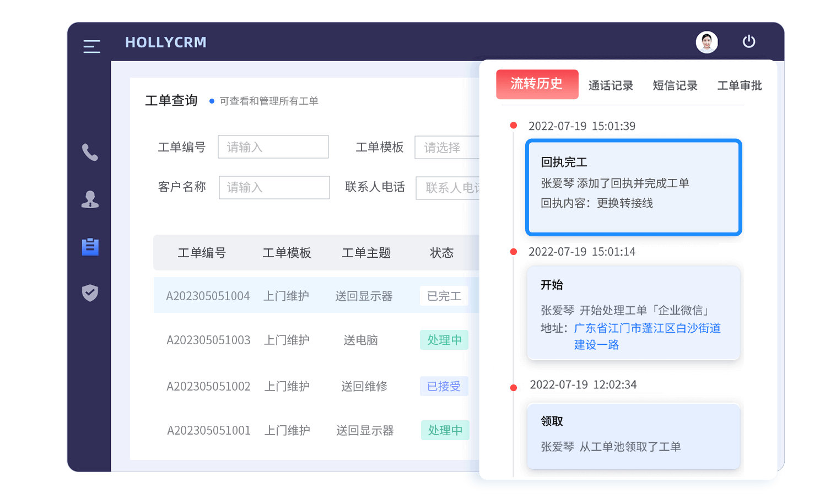Click the red timeline dot for 2022-07-19 12:02:34

[514, 387]
